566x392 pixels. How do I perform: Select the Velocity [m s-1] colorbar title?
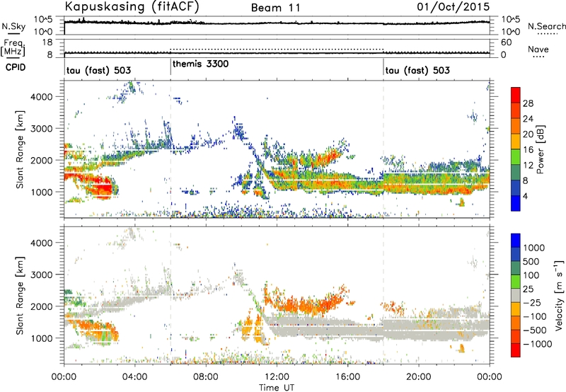click(x=559, y=295)
